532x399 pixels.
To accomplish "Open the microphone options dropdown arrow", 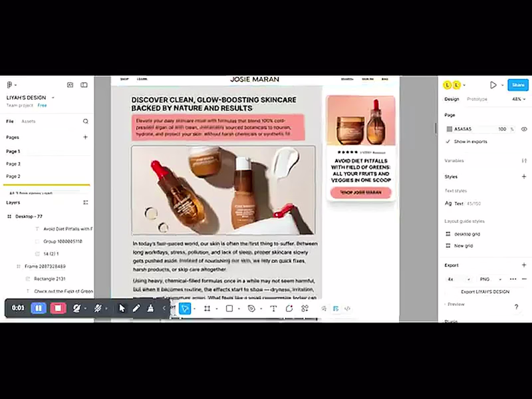I will 106,309.
